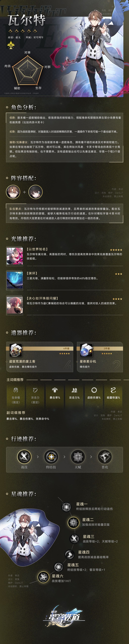Click the 能量恢复% link rope icon
This screenshot has height=644, width=129.
tap(113, 390)
